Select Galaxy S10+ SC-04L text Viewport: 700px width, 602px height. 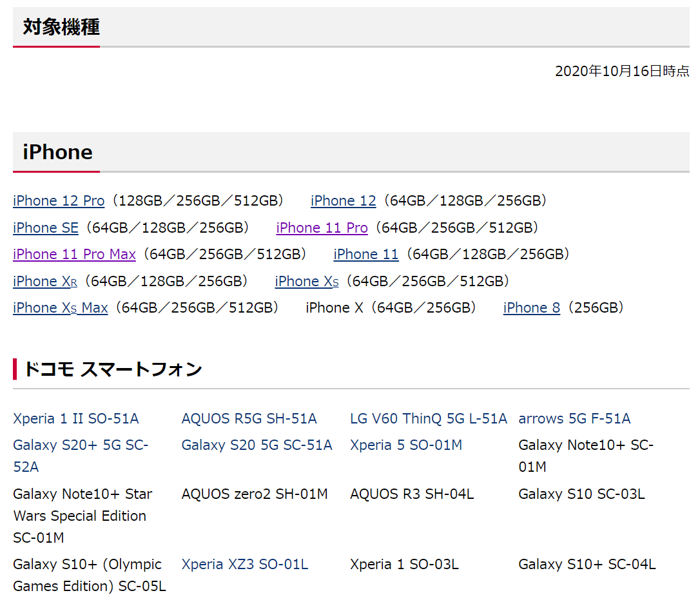click(x=587, y=565)
